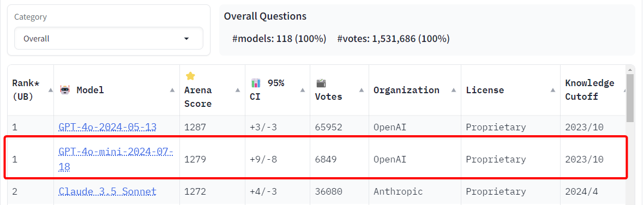Viewport: 644px width, 205px height.
Task: Open the Claude 3.5 Sonnet model link
Action: coord(107,191)
